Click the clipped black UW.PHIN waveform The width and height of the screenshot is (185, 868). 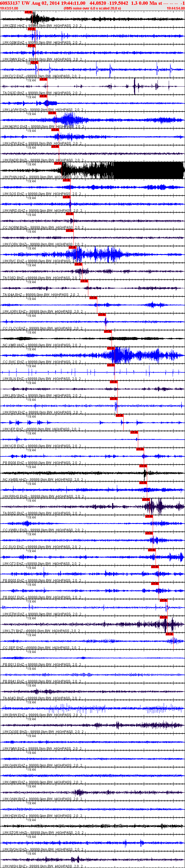click(135, 170)
